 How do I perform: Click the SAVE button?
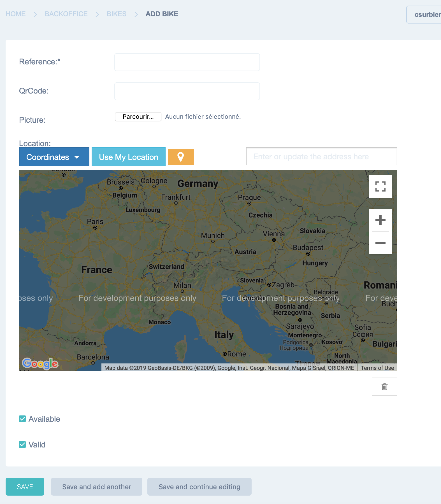tap(25, 487)
